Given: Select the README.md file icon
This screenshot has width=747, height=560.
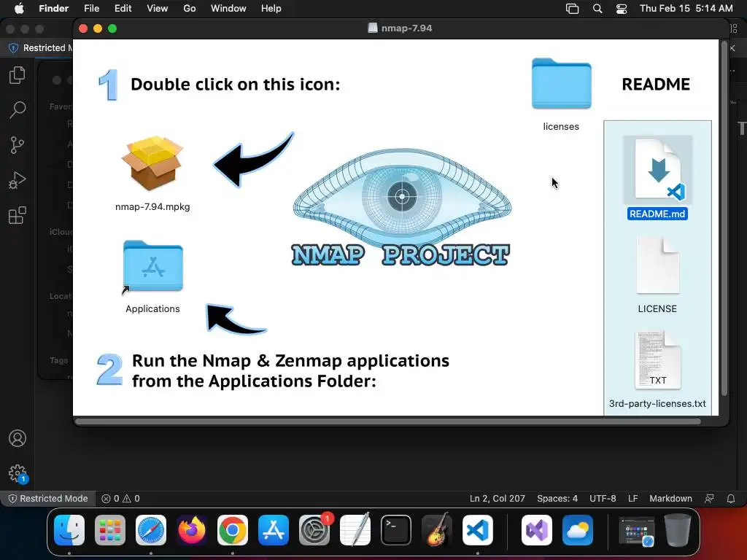Looking at the screenshot, I should [x=657, y=169].
